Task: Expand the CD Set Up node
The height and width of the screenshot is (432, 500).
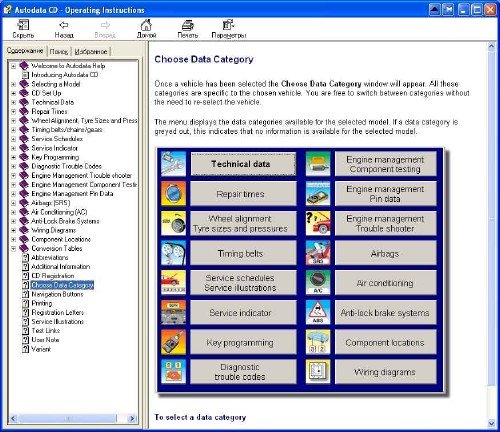Action: point(13,93)
